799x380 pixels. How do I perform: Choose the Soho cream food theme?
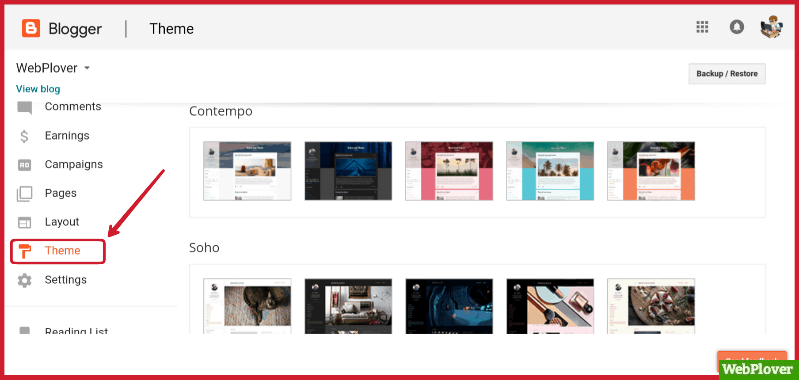[x=651, y=306]
